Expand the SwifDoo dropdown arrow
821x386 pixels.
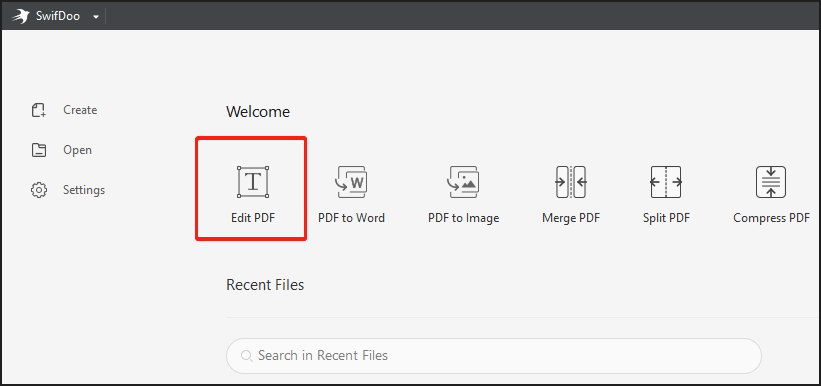click(x=95, y=17)
